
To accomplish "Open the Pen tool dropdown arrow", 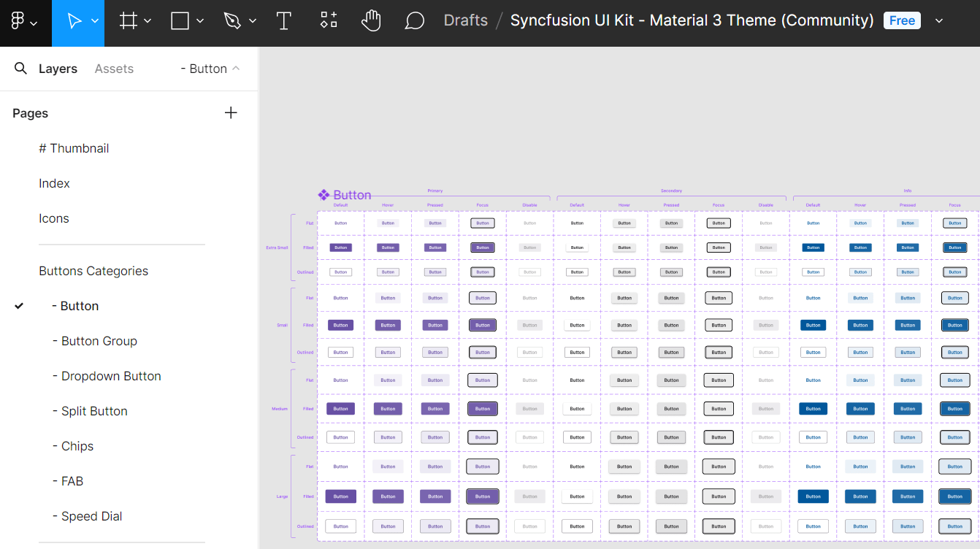I will point(253,21).
